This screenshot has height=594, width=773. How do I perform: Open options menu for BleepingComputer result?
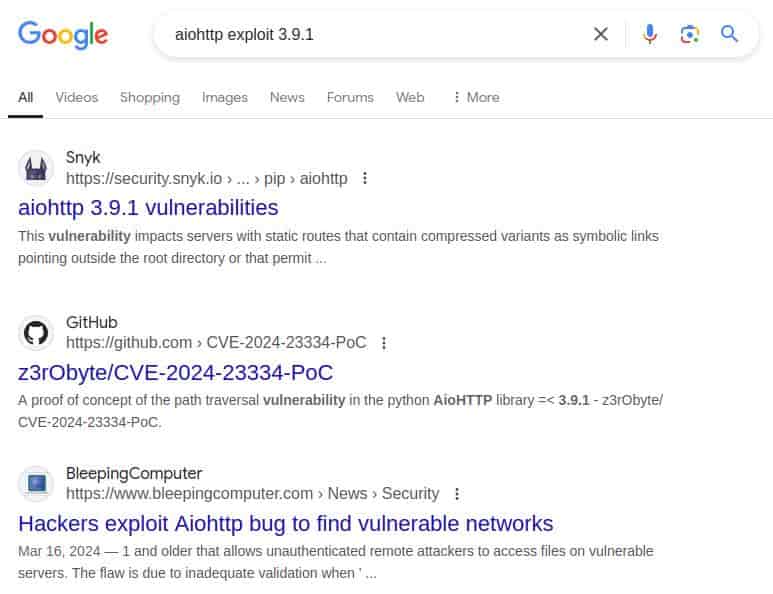(x=457, y=493)
